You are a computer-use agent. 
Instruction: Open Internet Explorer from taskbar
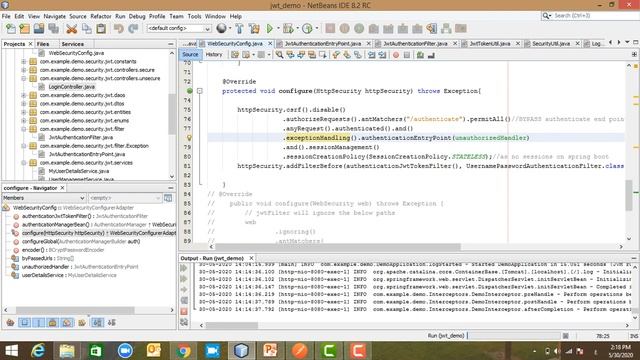[38, 351]
